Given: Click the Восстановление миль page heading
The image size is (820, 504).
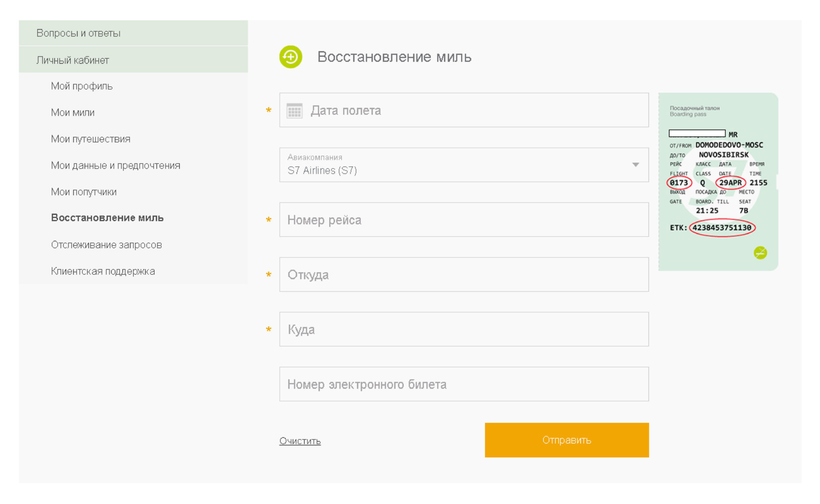Looking at the screenshot, I should coord(394,57).
